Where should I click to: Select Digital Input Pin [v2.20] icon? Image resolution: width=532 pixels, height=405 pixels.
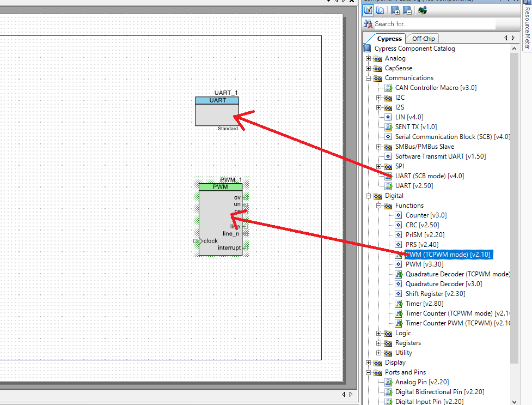(388, 402)
